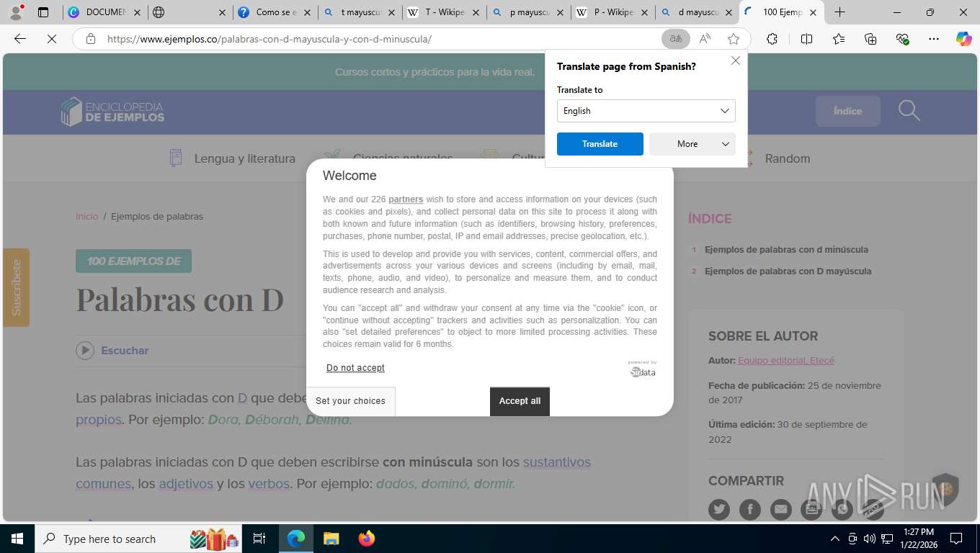Open author Equipo editorial, Etecé link

(785, 361)
